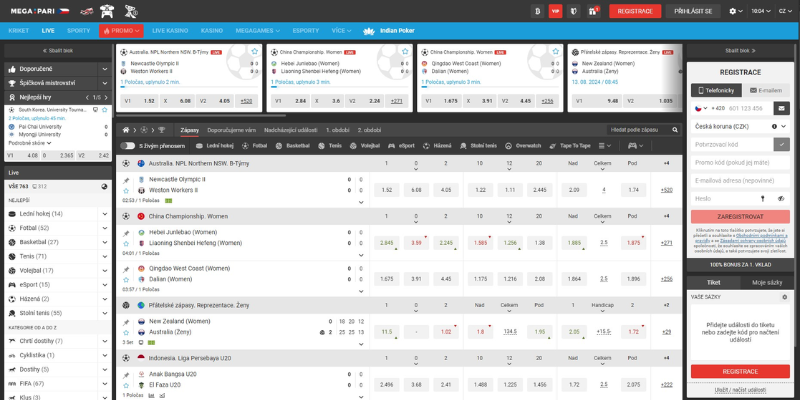The image size is (800, 400).
Task: Filter by Basketbal in sport bar
Action: 292,146
